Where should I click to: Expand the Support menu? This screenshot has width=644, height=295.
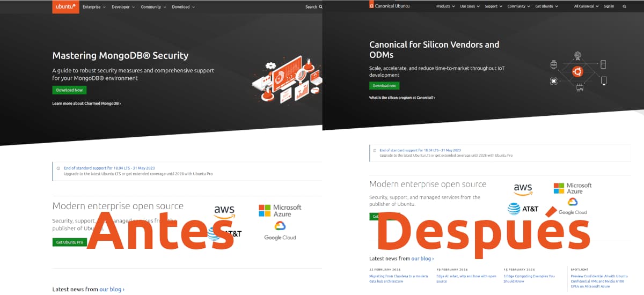(x=493, y=6)
